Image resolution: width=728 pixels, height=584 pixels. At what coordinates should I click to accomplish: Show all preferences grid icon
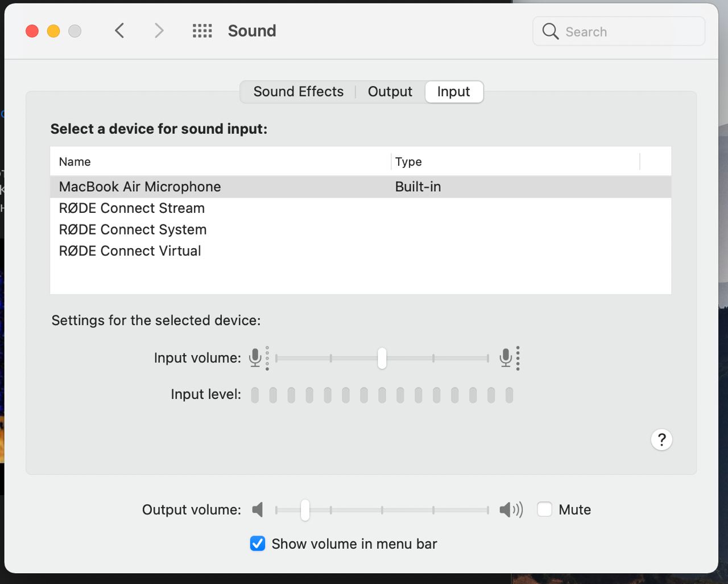coord(202,31)
